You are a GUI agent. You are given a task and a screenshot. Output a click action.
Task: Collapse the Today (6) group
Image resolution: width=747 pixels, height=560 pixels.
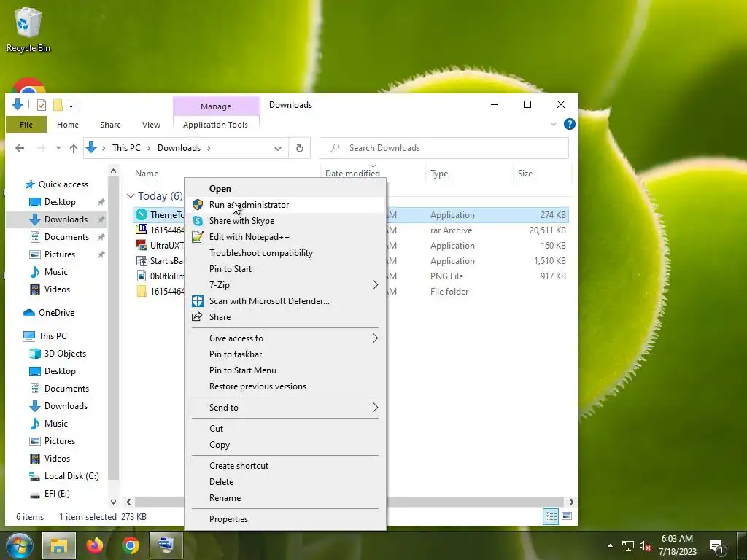point(131,196)
